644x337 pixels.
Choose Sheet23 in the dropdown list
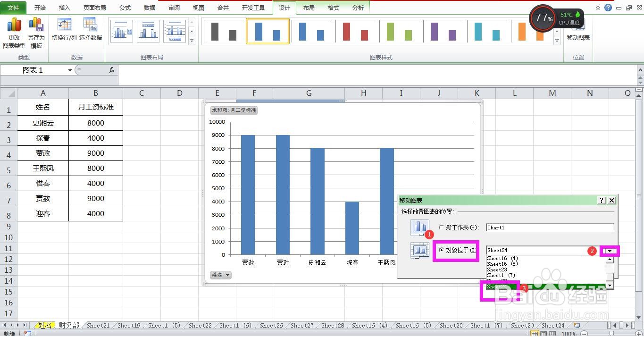[x=497, y=270]
